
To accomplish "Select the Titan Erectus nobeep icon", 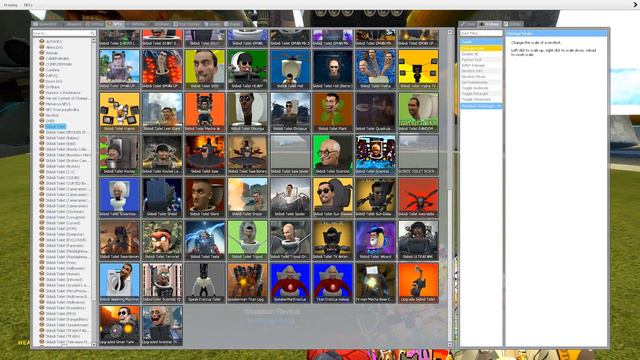I will pyautogui.click(x=333, y=282).
